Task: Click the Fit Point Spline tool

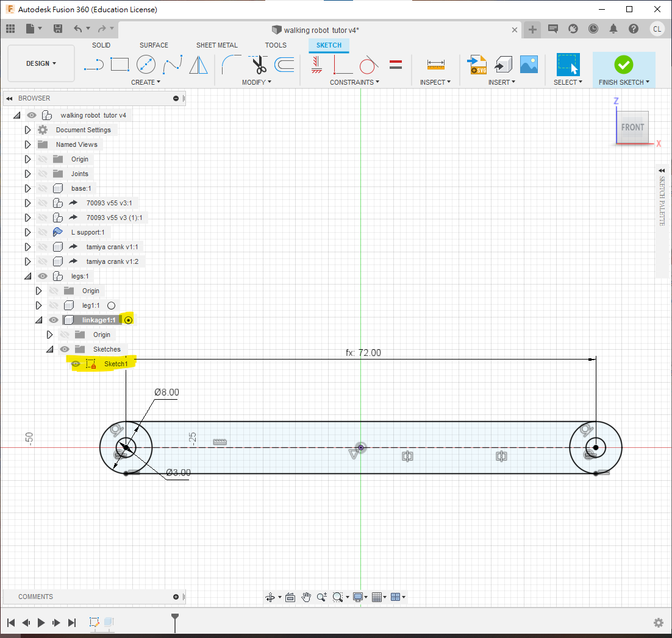Action: coord(172,64)
